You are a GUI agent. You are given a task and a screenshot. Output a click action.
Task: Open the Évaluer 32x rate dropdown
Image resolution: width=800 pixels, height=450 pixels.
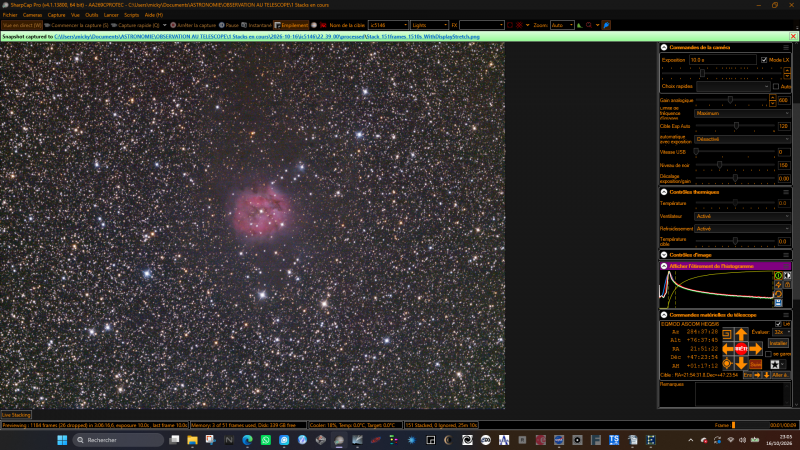pos(781,332)
